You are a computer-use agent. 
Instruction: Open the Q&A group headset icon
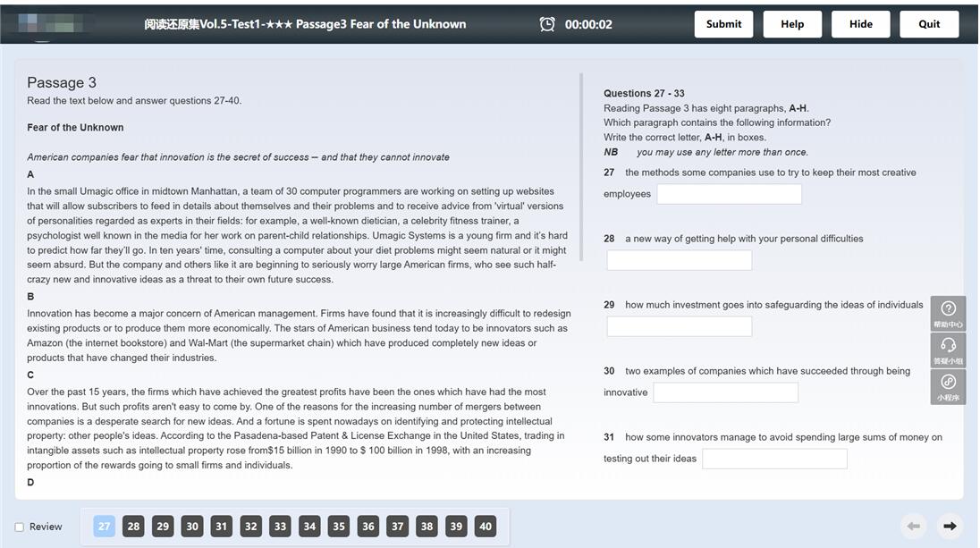point(948,350)
